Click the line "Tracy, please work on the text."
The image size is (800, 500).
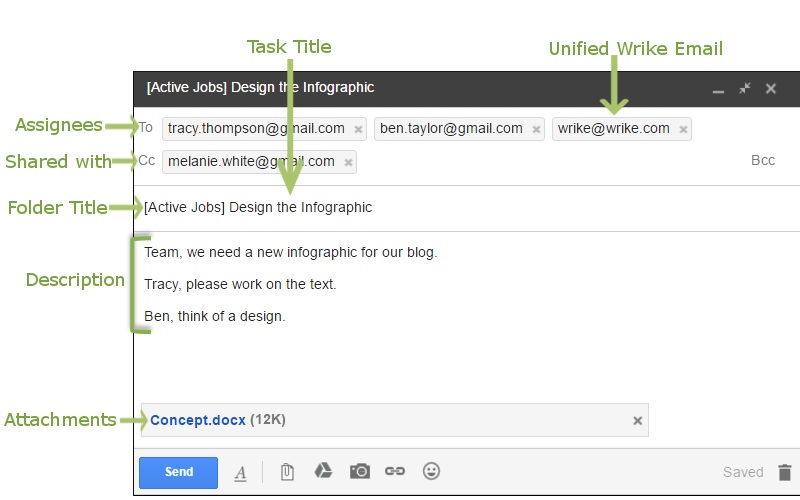(240, 285)
